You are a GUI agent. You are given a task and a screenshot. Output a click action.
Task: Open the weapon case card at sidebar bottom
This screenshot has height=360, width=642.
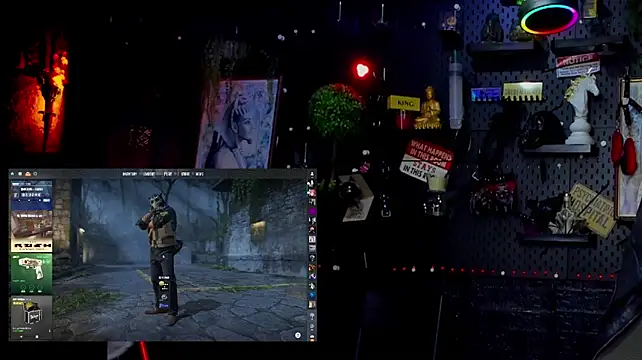point(32,318)
